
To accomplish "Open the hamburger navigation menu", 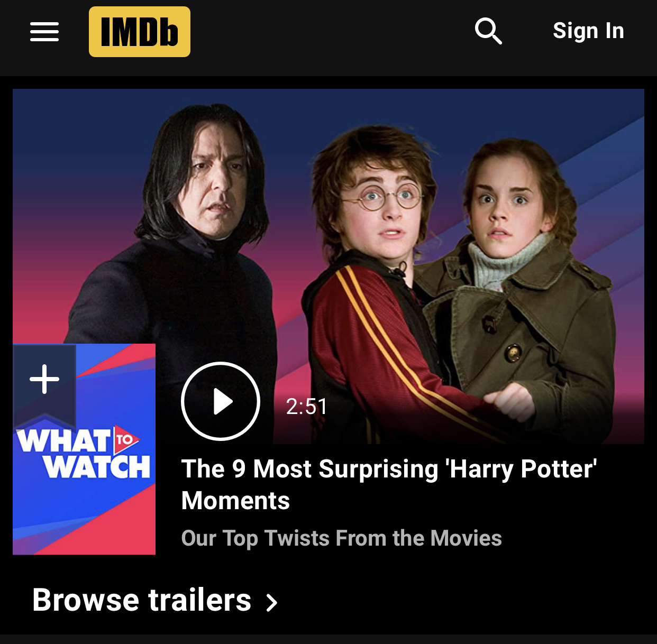I will 44,32.
